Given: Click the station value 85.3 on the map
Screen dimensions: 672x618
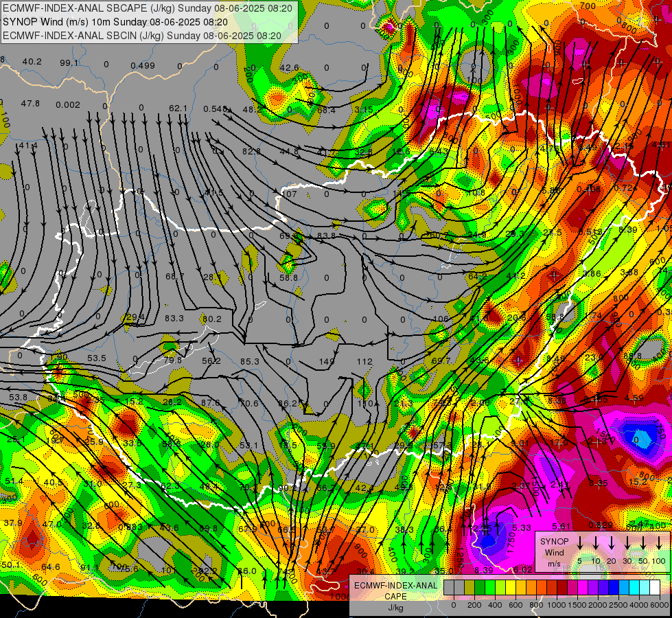Looking at the screenshot, I should pos(249,362).
